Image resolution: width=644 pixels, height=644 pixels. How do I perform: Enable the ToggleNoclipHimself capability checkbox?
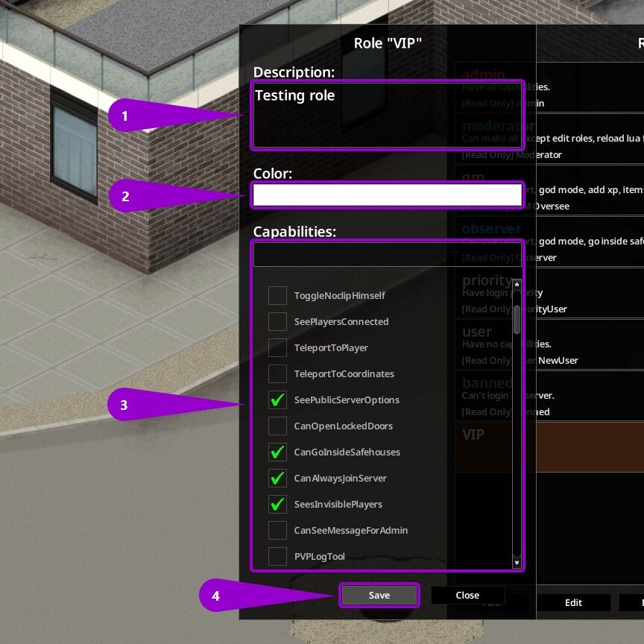click(x=277, y=295)
